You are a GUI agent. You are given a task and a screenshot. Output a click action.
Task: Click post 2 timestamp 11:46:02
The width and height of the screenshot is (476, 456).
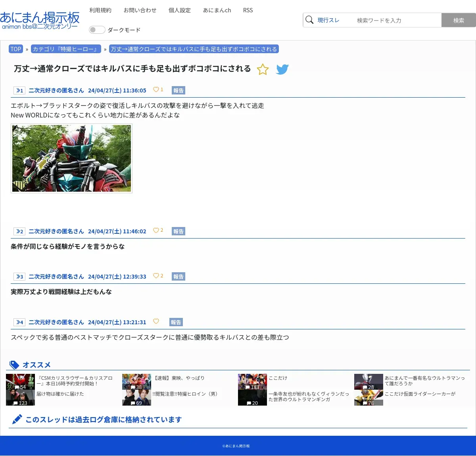(134, 231)
